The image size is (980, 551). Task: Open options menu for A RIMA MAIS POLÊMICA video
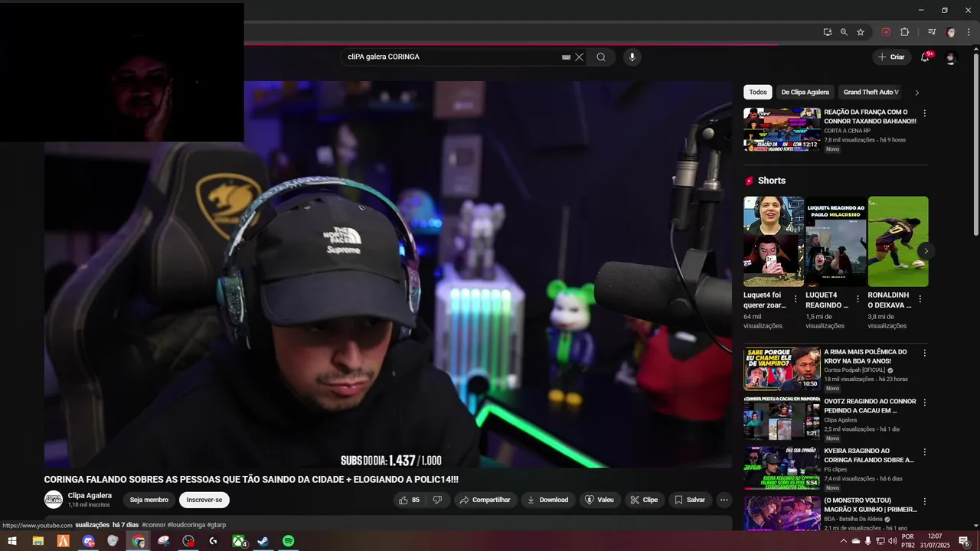[924, 354]
